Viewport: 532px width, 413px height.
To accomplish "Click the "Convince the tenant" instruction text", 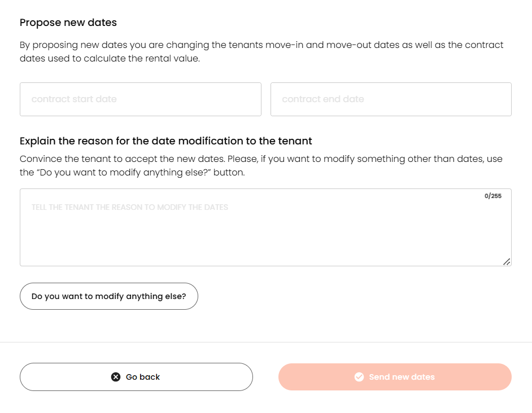I will click(261, 165).
